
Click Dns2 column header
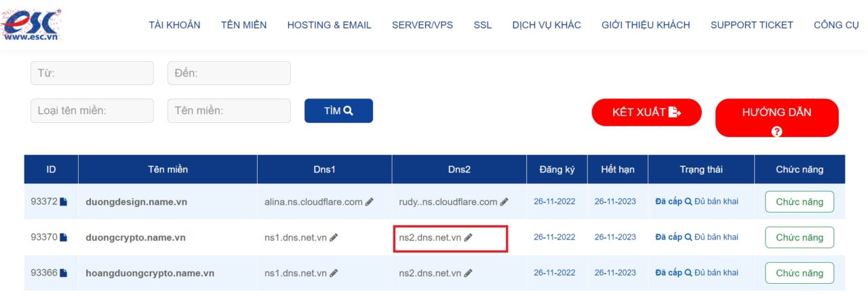tap(459, 170)
